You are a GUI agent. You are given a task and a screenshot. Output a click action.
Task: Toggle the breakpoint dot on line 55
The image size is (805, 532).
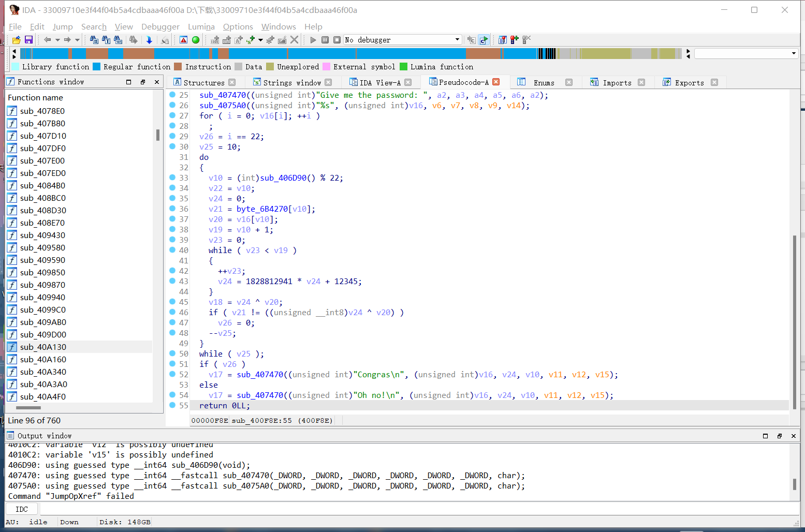coord(172,405)
